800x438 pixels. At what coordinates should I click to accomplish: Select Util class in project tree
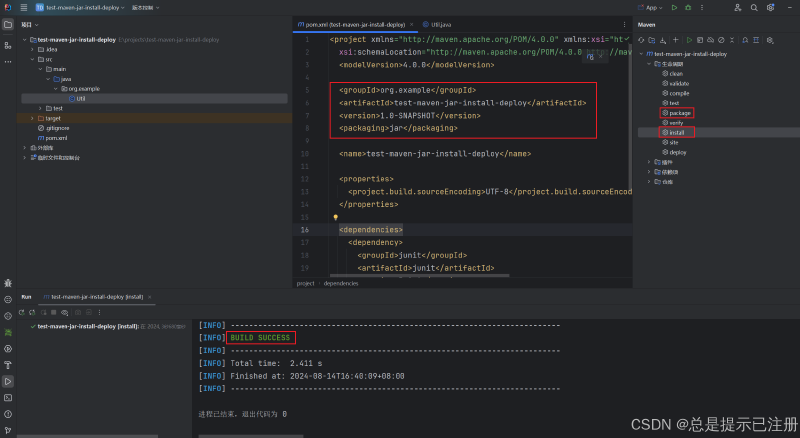pos(77,99)
